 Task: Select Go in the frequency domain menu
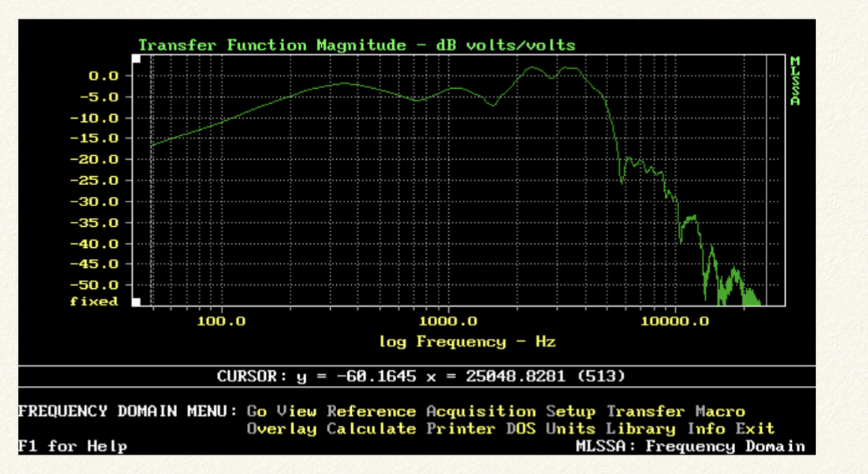256,411
